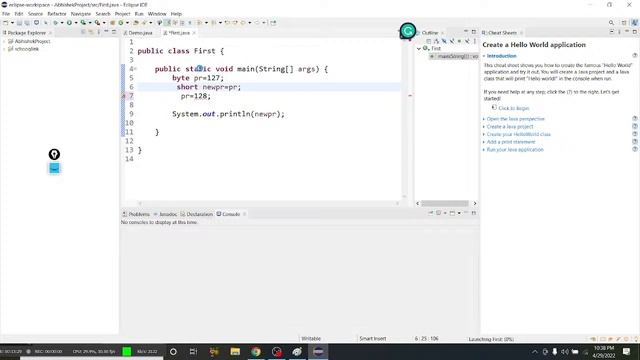
Task: Maximize the Cheat Sheets view
Action: (634, 32)
